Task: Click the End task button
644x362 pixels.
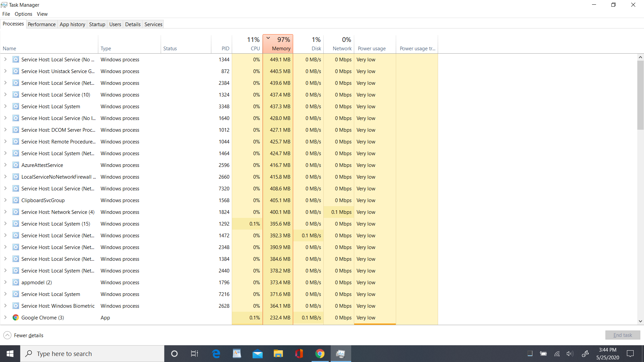Action: (x=623, y=335)
